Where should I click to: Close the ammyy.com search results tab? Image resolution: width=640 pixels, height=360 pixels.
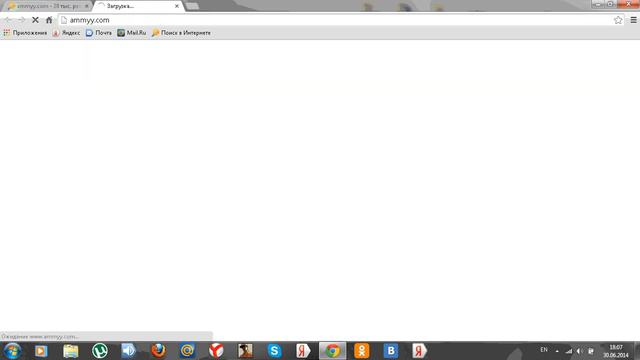coord(87,6)
